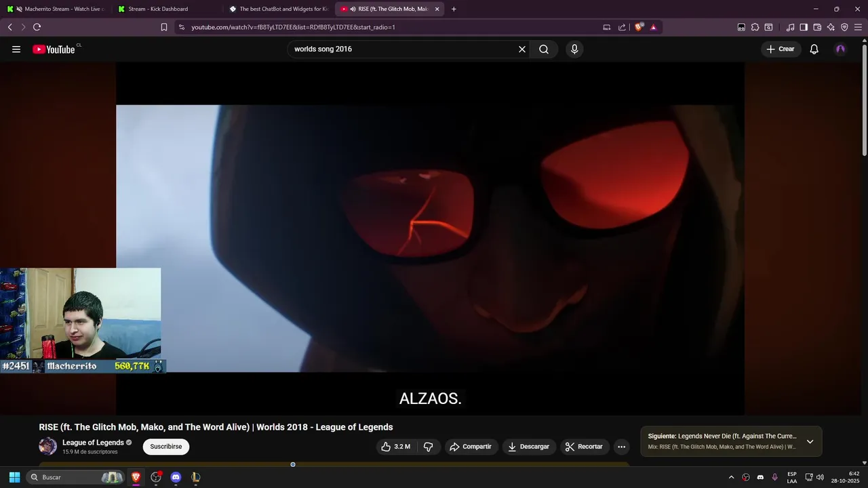Open Leo AI sparkle icon
868x488 pixels.
tap(831, 27)
